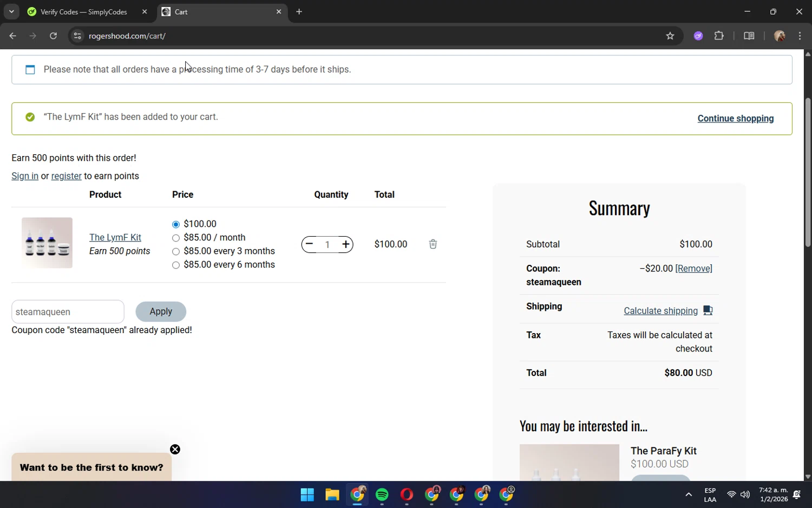
Task: Open Spotify from the taskbar
Action: coord(382,494)
